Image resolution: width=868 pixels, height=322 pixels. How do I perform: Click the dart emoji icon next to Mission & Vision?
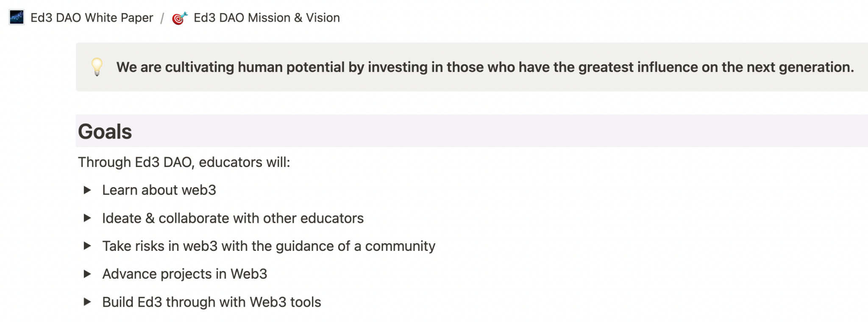click(x=180, y=17)
